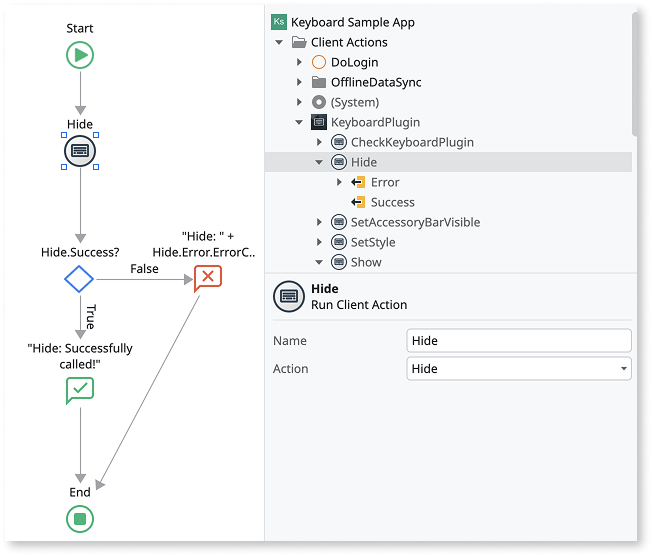Click the Name input field containing Hide
652x556 pixels.
click(519, 341)
